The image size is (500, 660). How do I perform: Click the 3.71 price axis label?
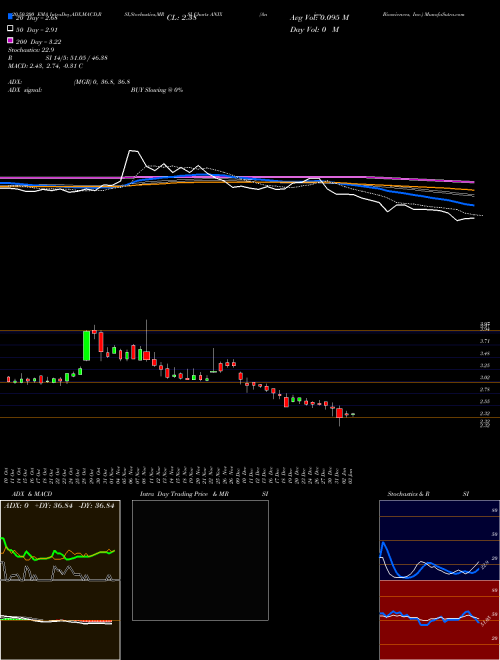click(485, 341)
